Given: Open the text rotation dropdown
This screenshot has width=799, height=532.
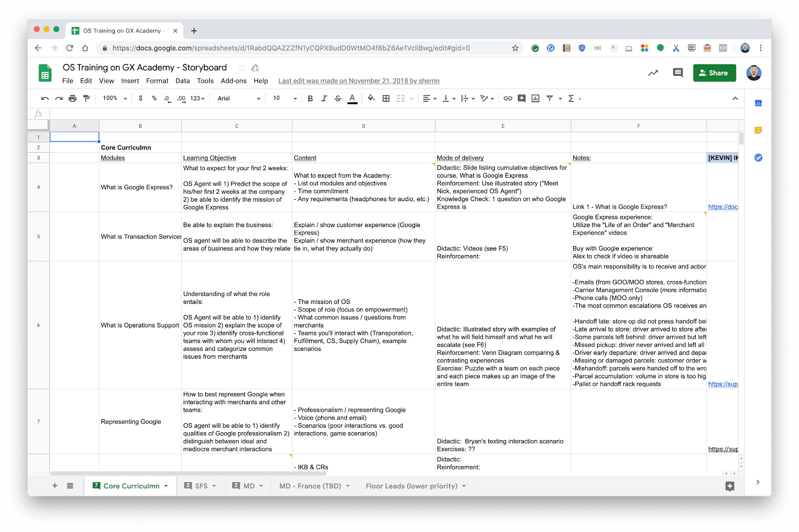Looking at the screenshot, I should 487,99.
